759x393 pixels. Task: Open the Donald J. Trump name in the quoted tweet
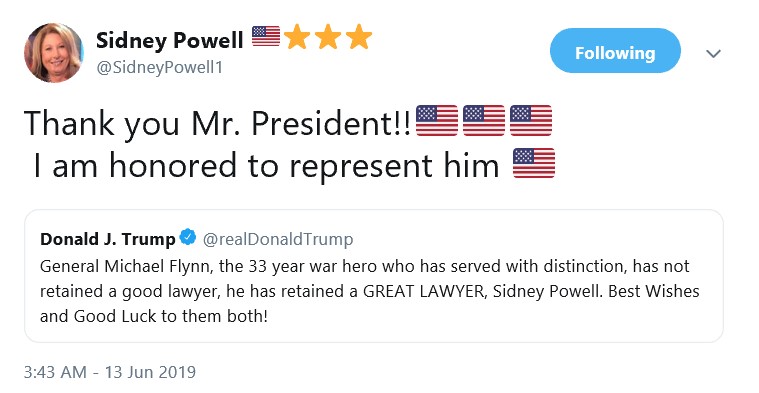pos(107,239)
